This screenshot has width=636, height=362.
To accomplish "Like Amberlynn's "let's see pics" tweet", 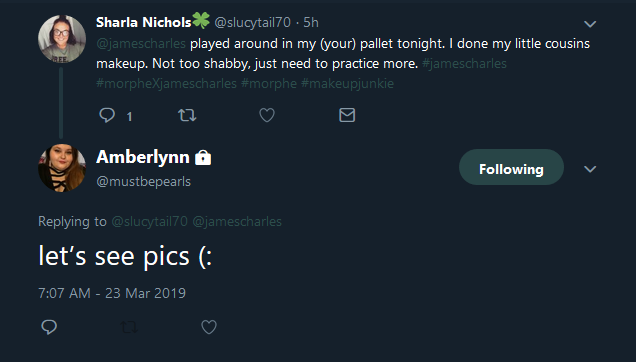I will pos(209,327).
